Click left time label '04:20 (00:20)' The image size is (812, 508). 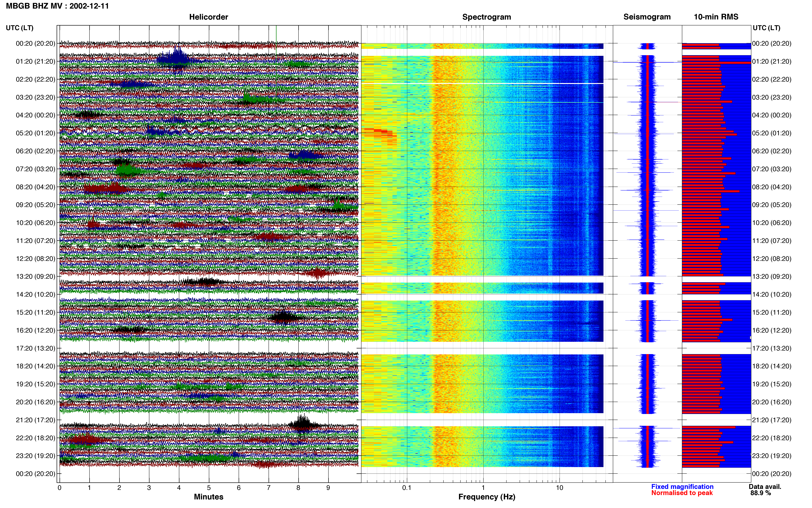(36, 115)
